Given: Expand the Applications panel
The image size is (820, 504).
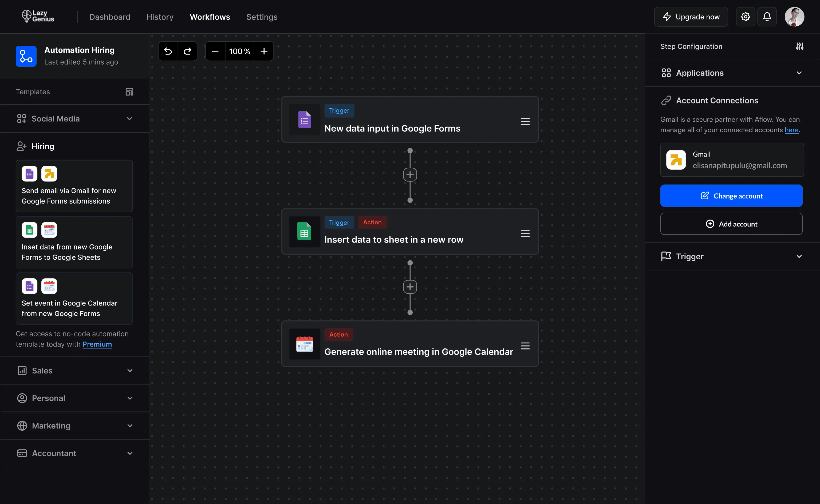Looking at the screenshot, I should coord(799,73).
